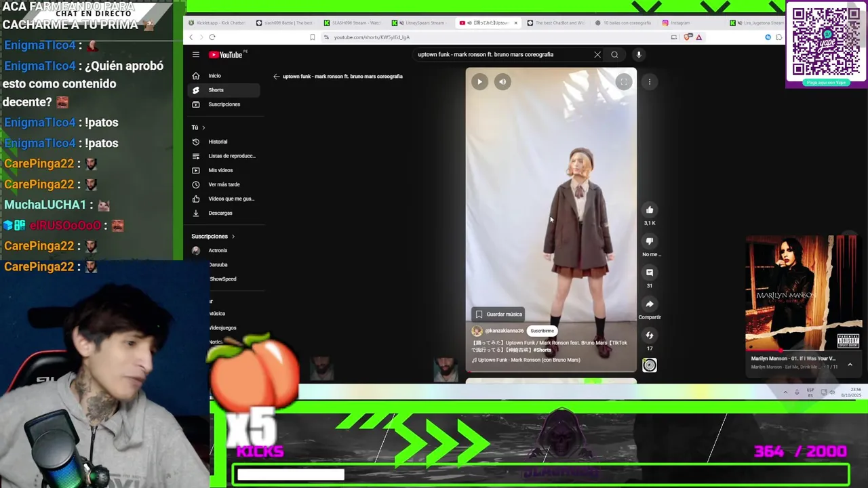Click the #Shorts hashtag link
868x488 pixels.
click(542, 350)
